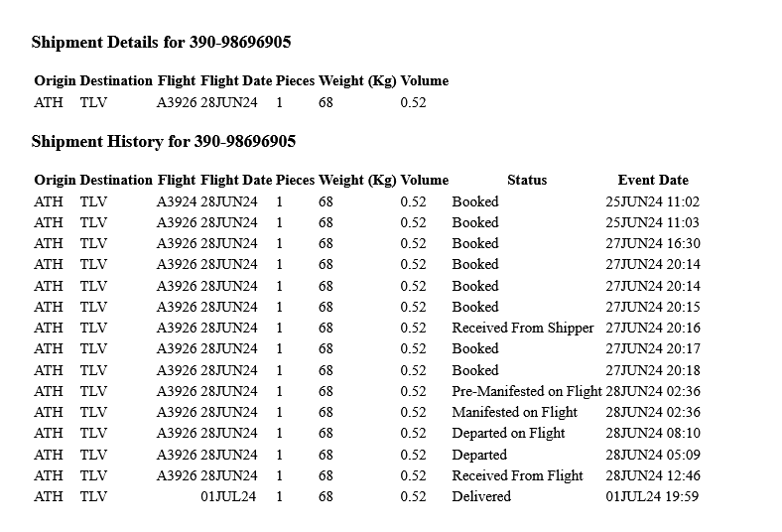Click the Shipment History heading

[x=163, y=141]
